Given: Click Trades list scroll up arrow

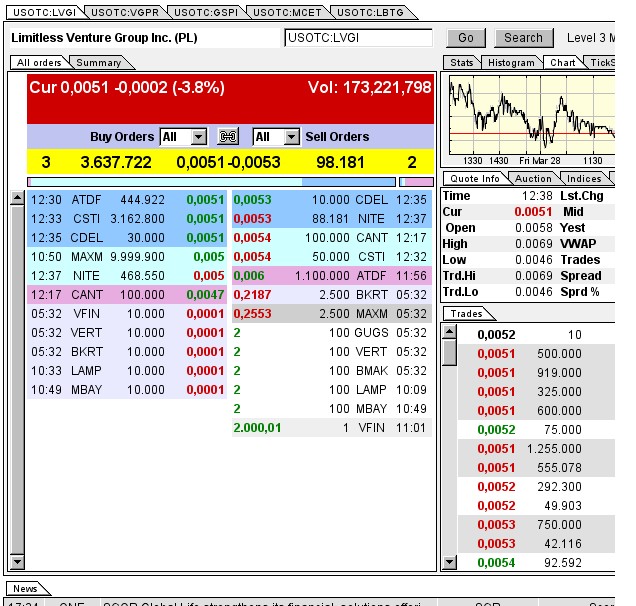Looking at the screenshot, I should click(449, 332).
